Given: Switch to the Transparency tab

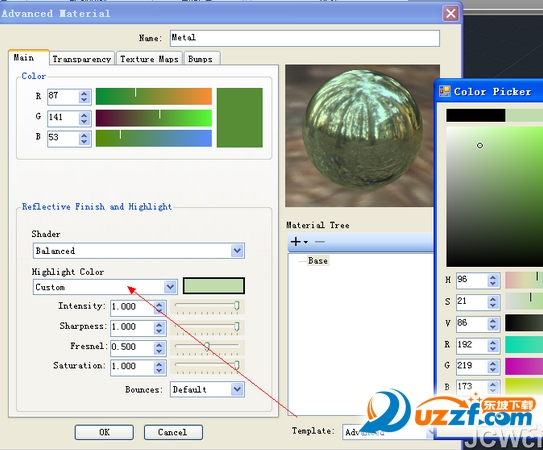Looking at the screenshot, I should (x=82, y=59).
